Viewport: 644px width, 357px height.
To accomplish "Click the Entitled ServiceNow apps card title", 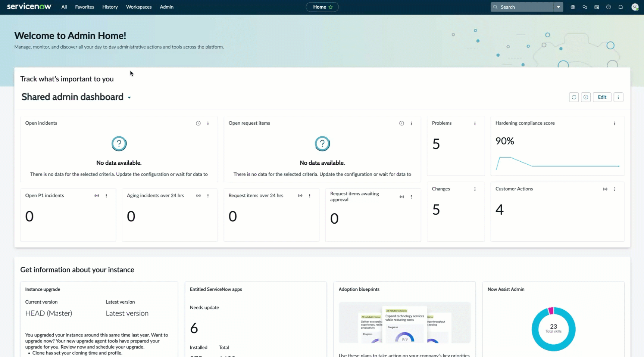I will [x=216, y=289].
